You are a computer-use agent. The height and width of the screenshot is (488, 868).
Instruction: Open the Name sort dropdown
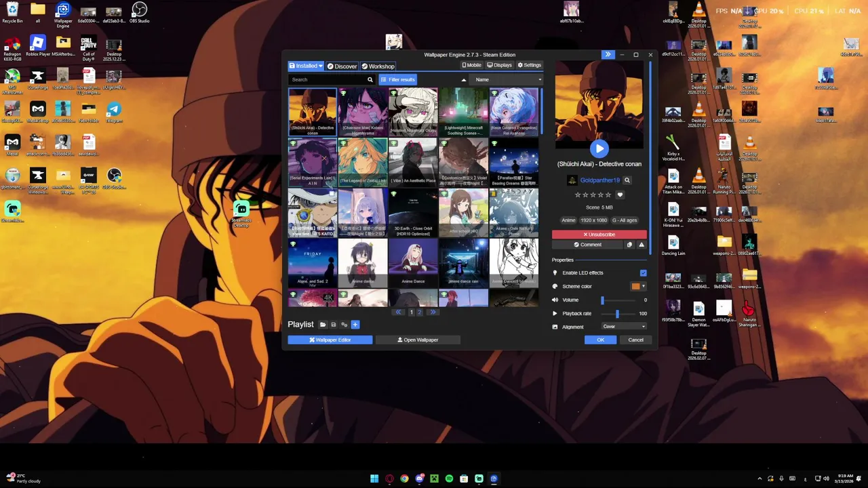(x=507, y=79)
